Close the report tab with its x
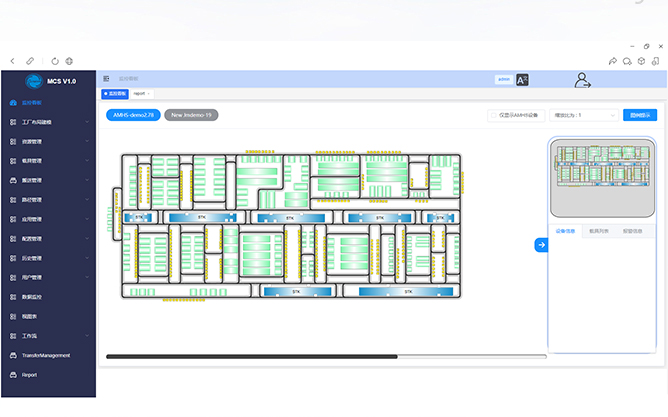 point(149,94)
